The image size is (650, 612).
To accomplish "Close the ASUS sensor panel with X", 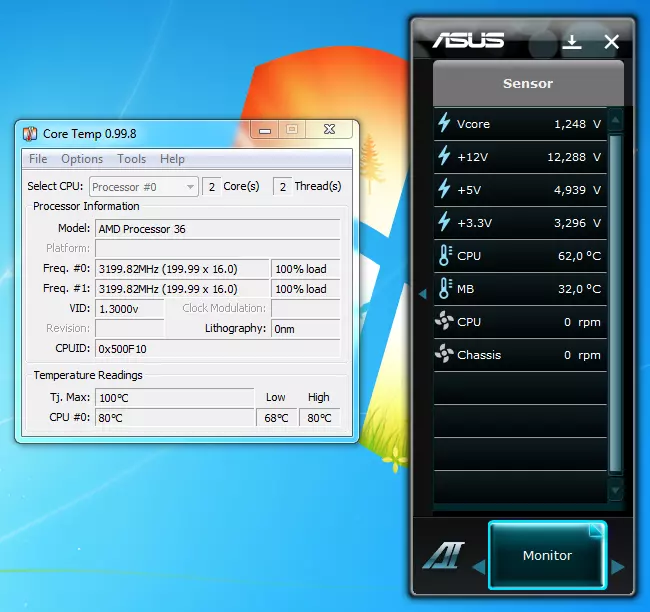I will (x=611, y=42).
